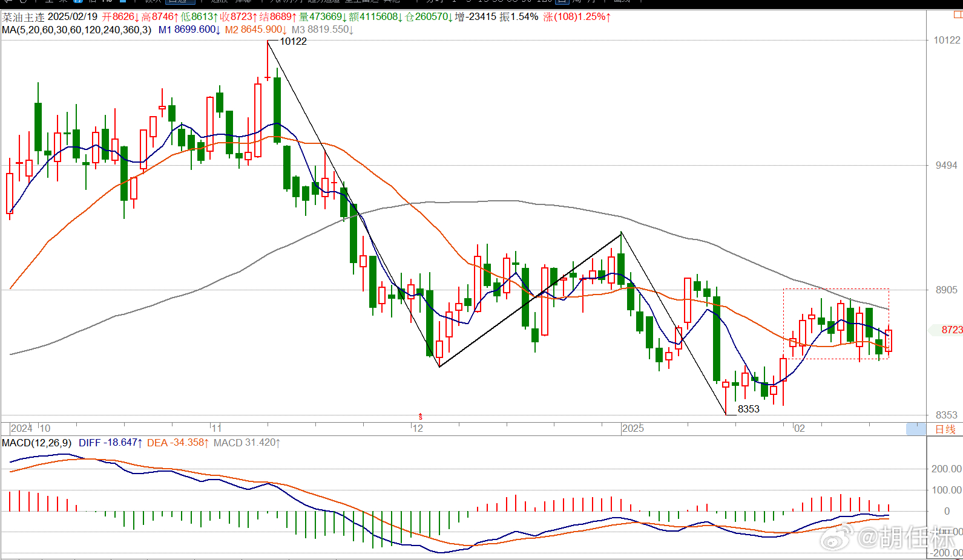The image size is (963, 560).
Task: Click the M1 8699.600 moving average value
Action: (x=189, y=30)
